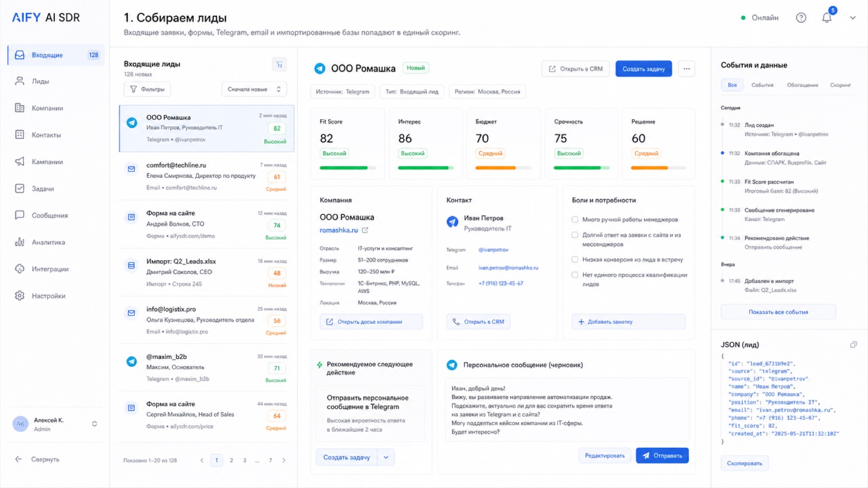The image size is (868, 488).
Task: Select the info@logistix.pro lead row
Action: 206,320
